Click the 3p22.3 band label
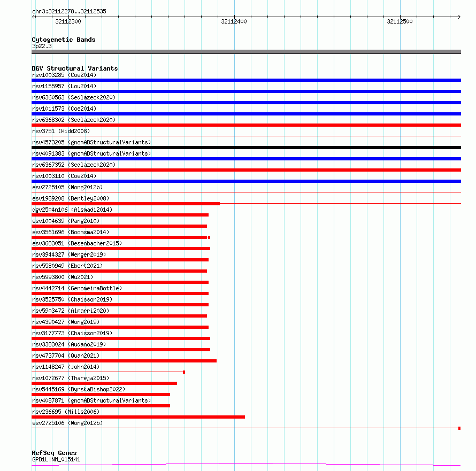The image size is (476, 471). pyautogui.click(x=42, y=46)
